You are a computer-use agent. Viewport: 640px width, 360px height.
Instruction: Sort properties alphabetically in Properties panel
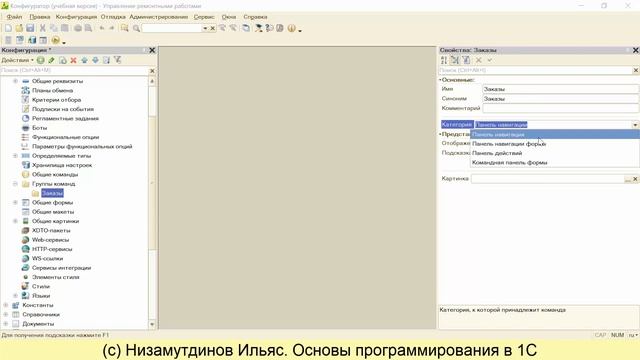click(444, 60)
